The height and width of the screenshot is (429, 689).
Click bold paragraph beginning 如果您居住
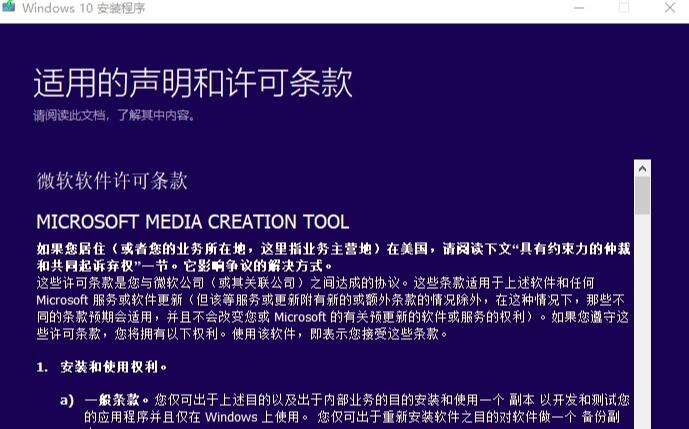[334, 258]
